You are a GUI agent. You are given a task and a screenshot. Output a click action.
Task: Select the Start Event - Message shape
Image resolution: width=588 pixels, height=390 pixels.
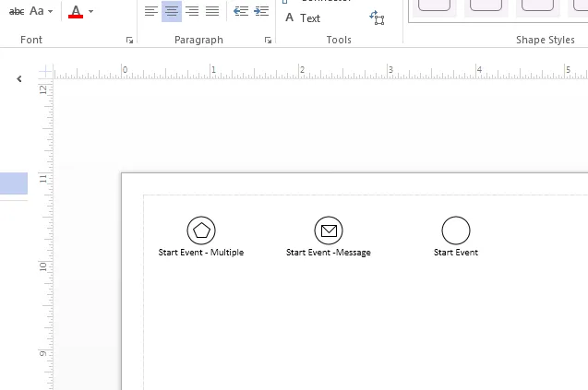pyautogui.click(x=329, y=230)
